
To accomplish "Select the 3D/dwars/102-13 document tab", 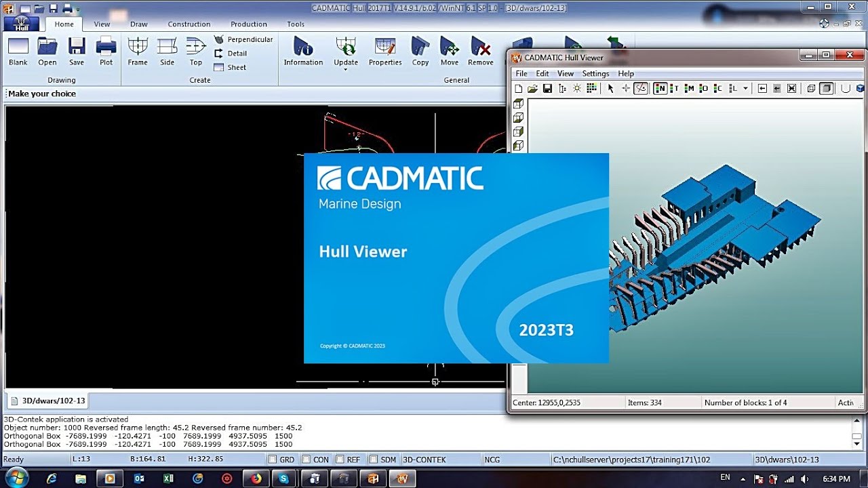I will (x=47, y=401).
